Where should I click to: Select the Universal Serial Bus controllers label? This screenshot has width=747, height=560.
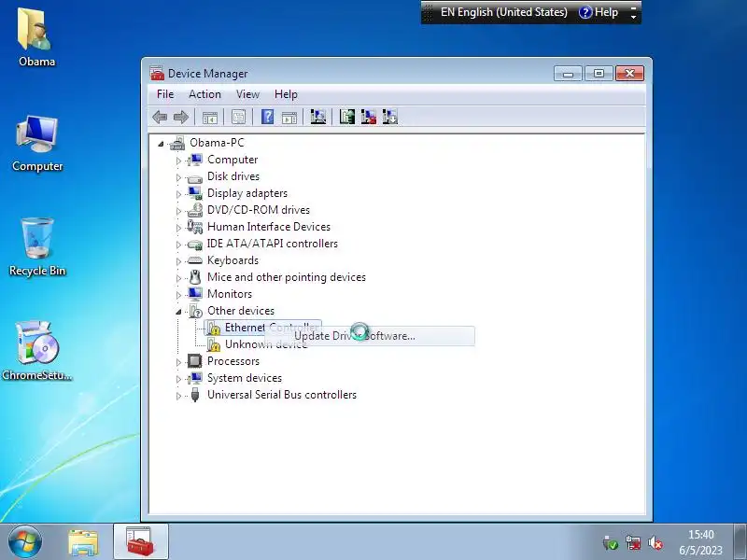pos(282,394)
